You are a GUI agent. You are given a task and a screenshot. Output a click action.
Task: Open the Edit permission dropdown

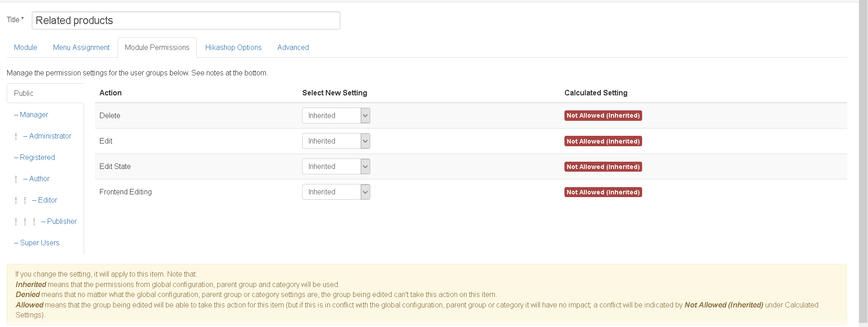tap(336, 141)
